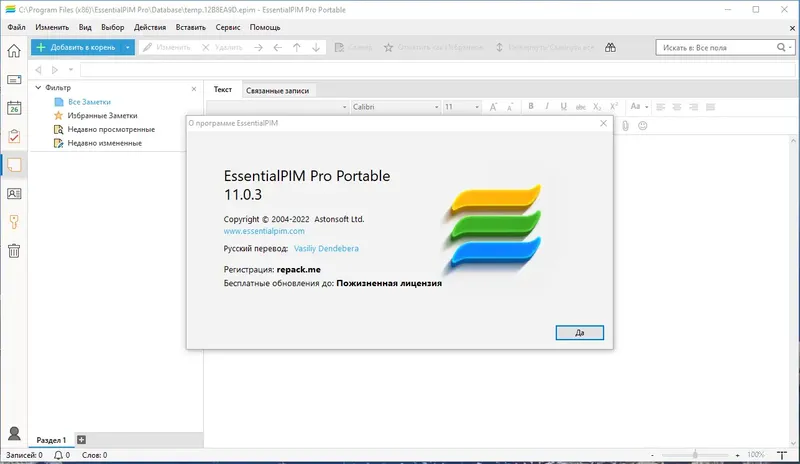
Task: Move note left with arrow icon
Action: click(278, 47)
